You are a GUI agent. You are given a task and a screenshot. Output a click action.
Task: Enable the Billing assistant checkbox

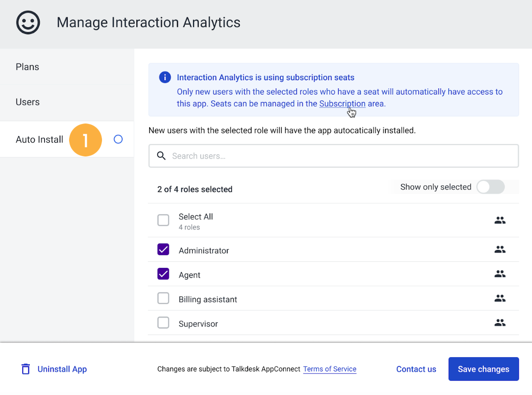[163, 298]
